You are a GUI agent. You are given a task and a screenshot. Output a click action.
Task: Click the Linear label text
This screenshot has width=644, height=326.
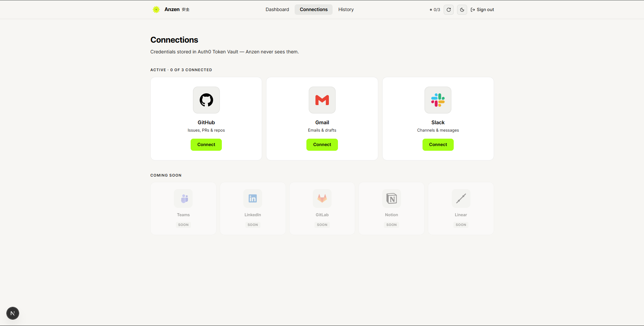tap(461, 215)
